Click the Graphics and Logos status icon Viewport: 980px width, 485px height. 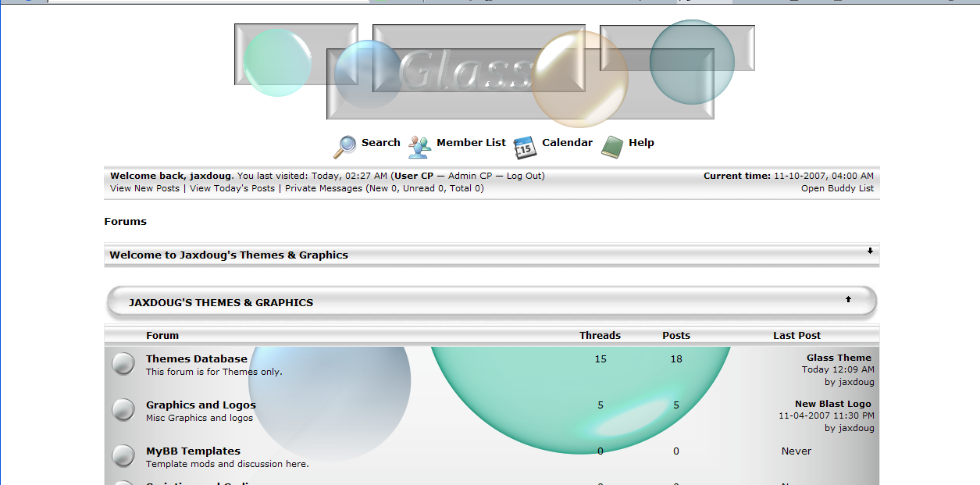[x=123, y=410]
